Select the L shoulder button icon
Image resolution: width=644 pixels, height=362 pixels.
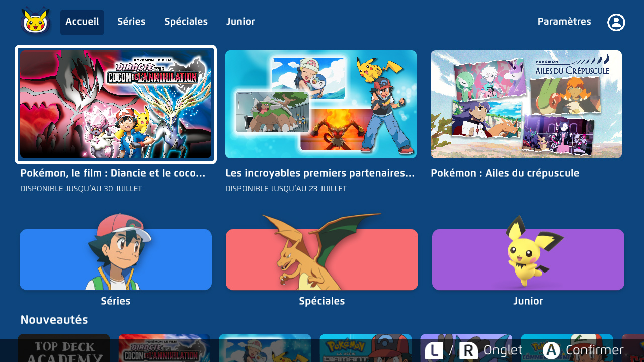pos(434,350)
